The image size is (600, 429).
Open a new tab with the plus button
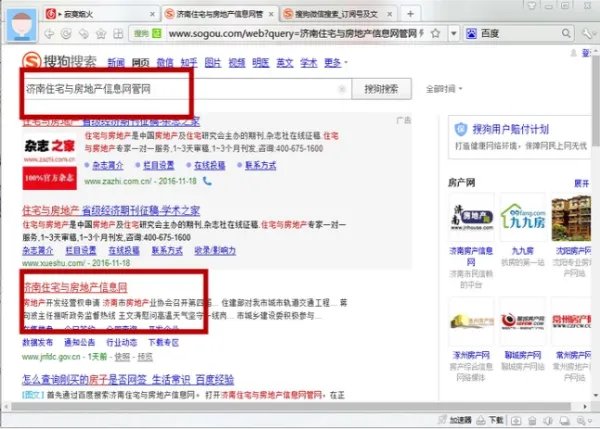point(410,14)
